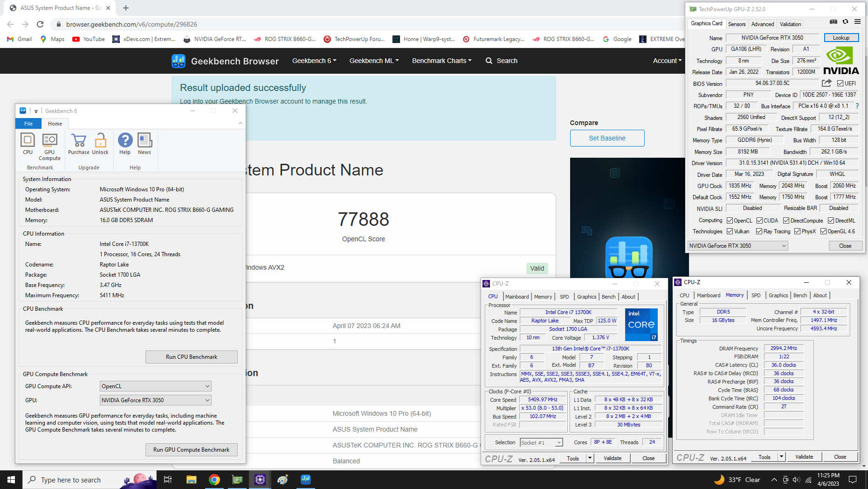Viewport: 868px width, 489px height.
Task: Open the Help icon in Geekbench ribbon
Action: coord(125,144)
